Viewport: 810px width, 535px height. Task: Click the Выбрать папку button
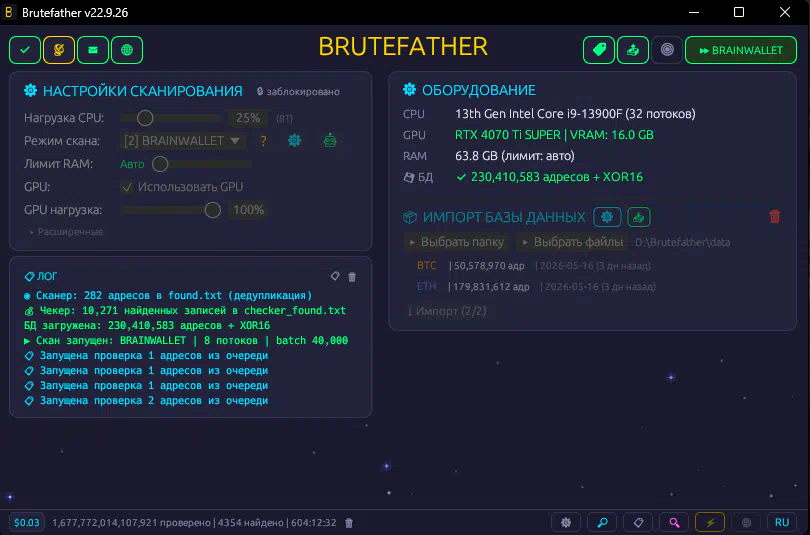click(x=456, y=242)
